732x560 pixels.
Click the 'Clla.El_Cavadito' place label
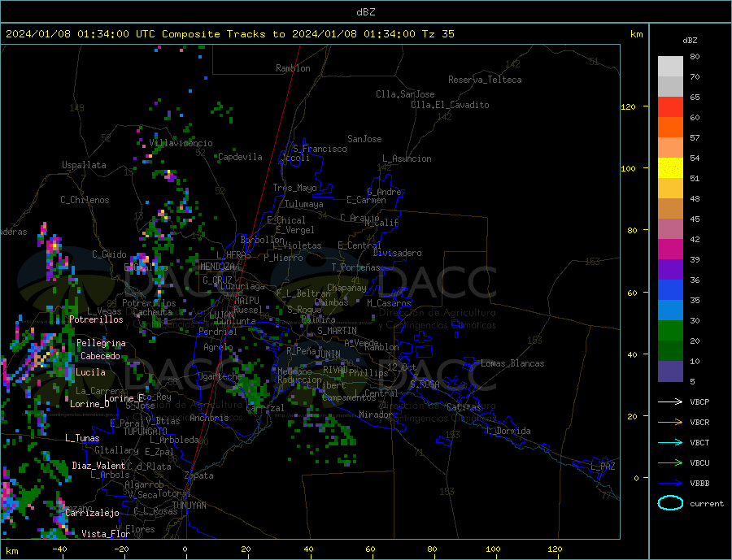pos(450,105)
